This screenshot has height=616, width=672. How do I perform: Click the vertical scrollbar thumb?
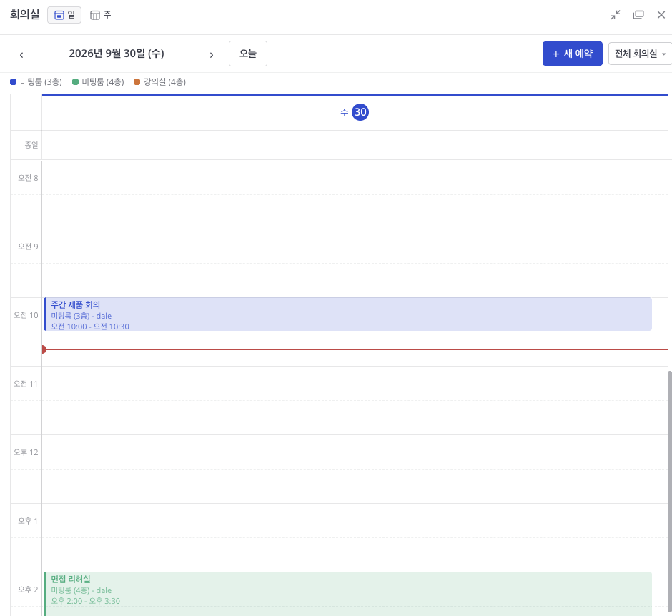(x=669, y=492)
